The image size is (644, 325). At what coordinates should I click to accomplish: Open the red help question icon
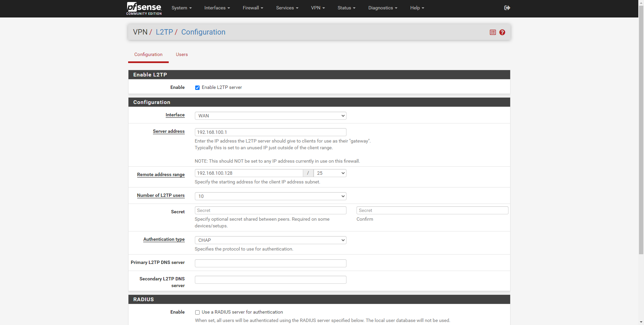pyautogui.click(x=502, y=32)
